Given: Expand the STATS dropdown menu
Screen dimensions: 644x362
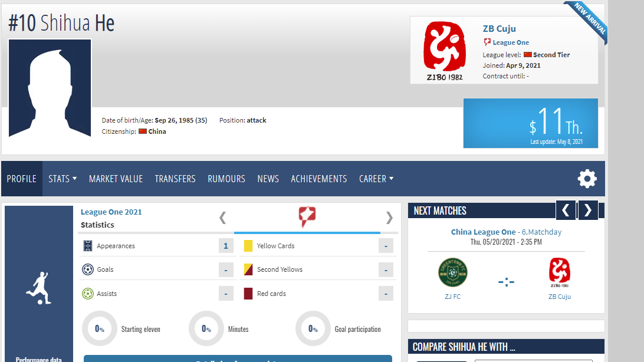Looking at the screenshot, I should pyautogui.click(x=63, y=179).
